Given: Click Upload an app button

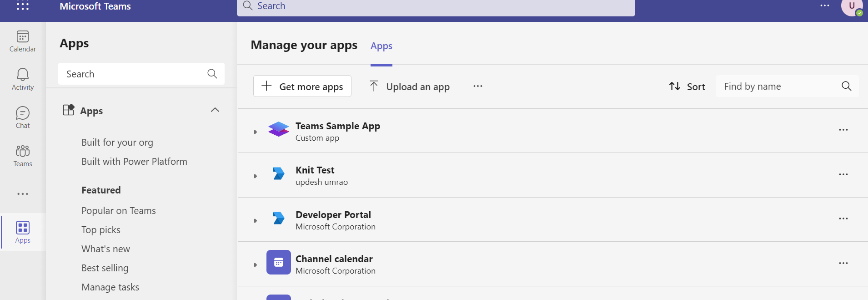Looking at the screenshot, I should click(x=409, y=86).
